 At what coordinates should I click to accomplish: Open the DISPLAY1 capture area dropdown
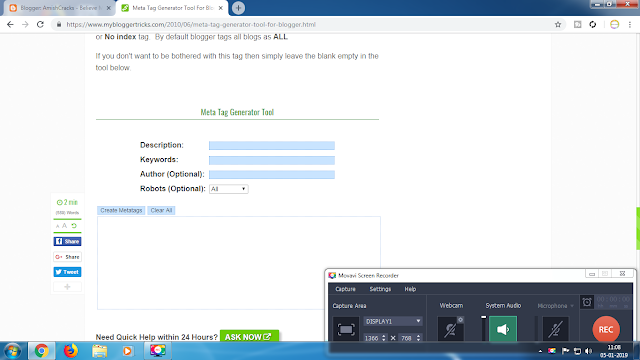(x=393, y=321)
